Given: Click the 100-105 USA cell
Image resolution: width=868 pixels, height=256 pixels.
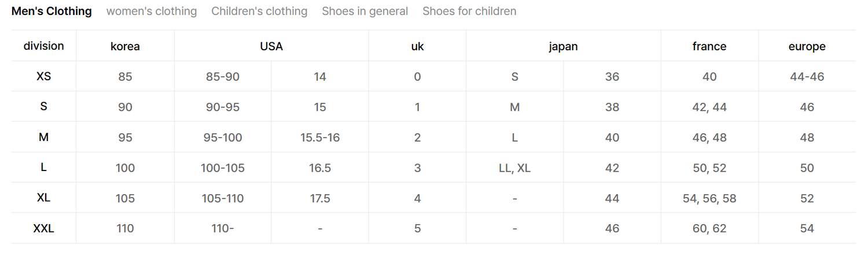Looking at the screenshot, I should [x=223, y=168].
